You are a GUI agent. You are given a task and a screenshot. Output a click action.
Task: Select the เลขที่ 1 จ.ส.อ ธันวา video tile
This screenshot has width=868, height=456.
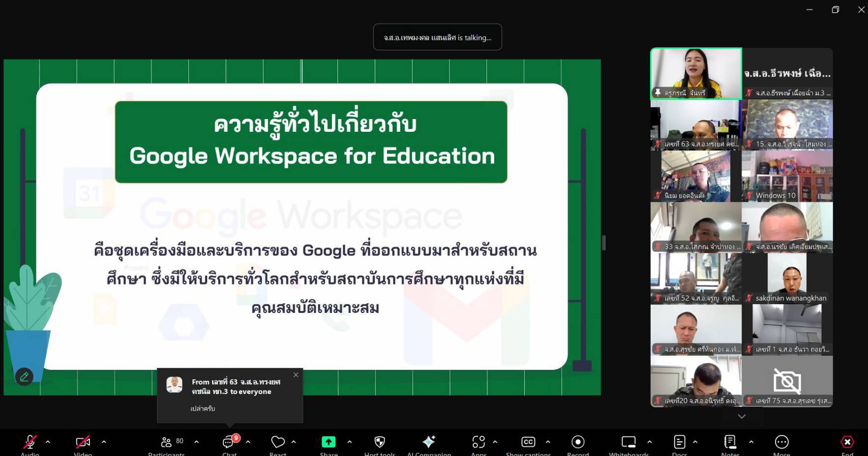(787, 330)
